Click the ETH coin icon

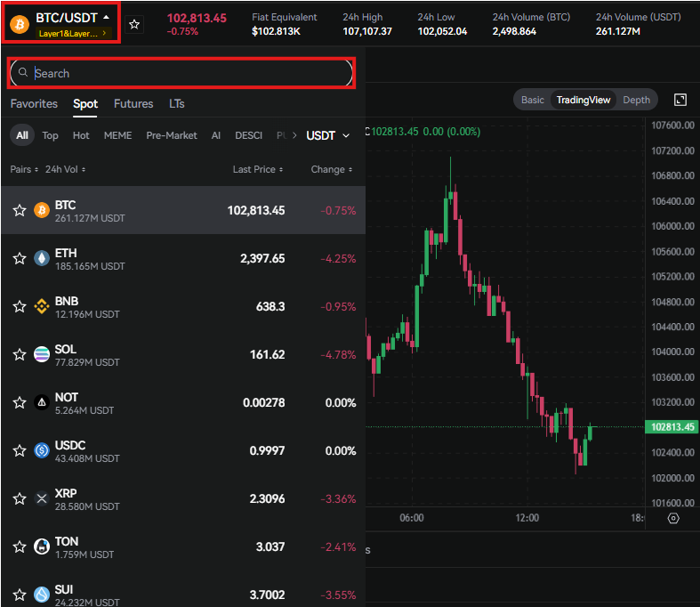pos(42,258)
